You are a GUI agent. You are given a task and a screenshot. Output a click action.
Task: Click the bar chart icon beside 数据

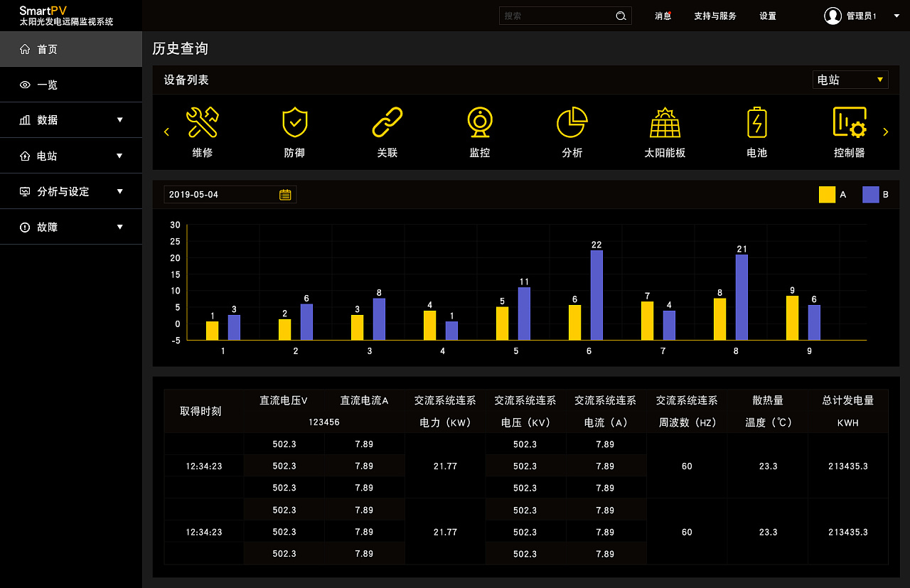(x=25, y=120)
